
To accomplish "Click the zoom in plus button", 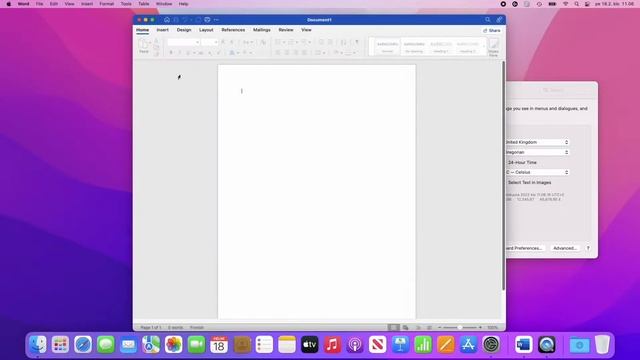I will [480, 327].
